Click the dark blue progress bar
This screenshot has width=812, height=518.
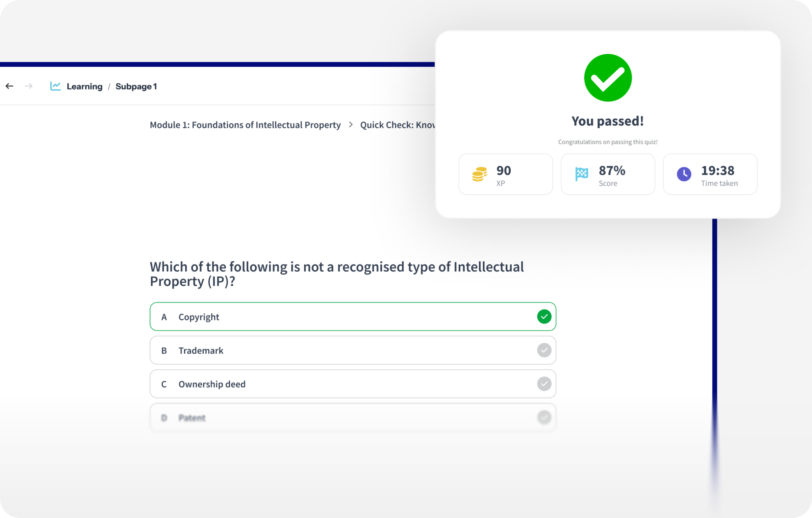[x=216, y=64]
